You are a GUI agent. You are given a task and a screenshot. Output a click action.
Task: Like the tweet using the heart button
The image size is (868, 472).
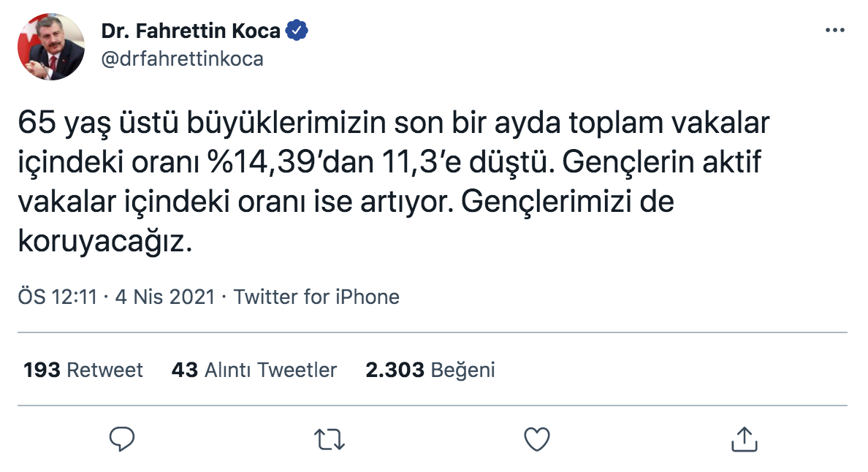coord(538,439)
